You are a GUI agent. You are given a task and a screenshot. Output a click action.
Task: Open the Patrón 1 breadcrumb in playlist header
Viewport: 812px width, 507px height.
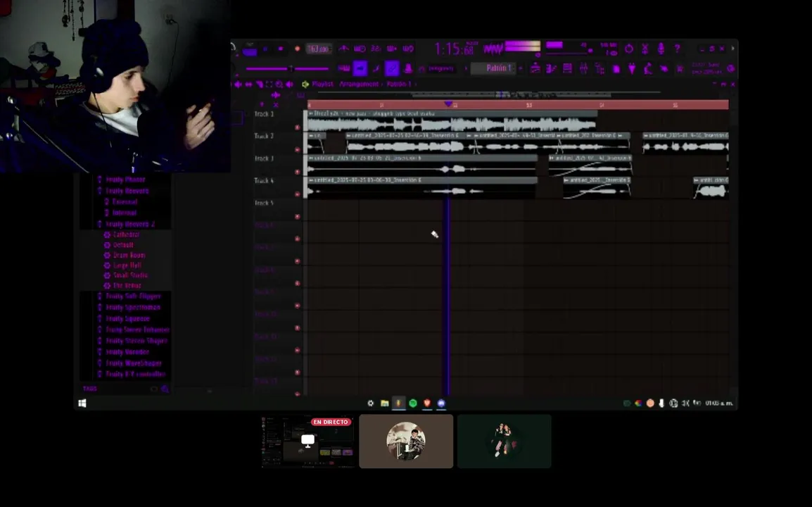point(399,84)
